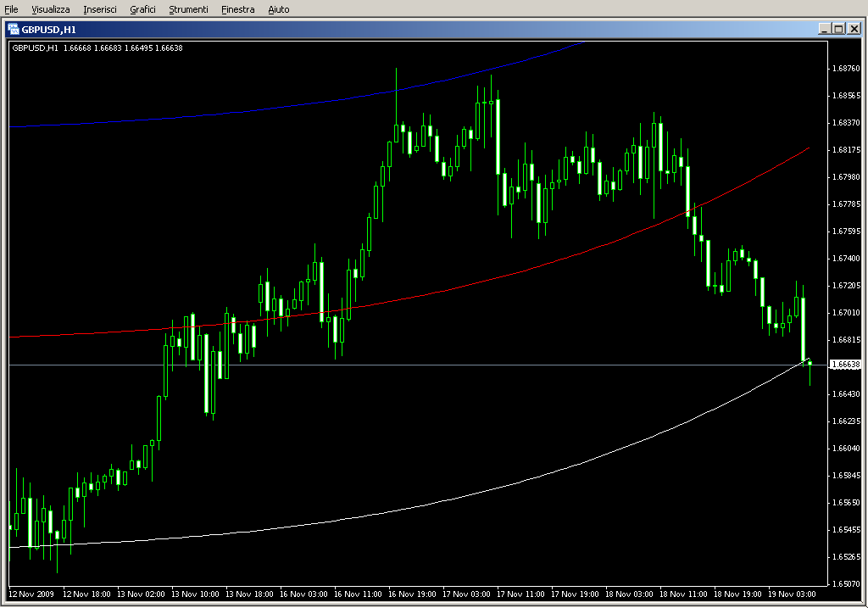Click price level 1.65265 on the scale

(847, 557)
